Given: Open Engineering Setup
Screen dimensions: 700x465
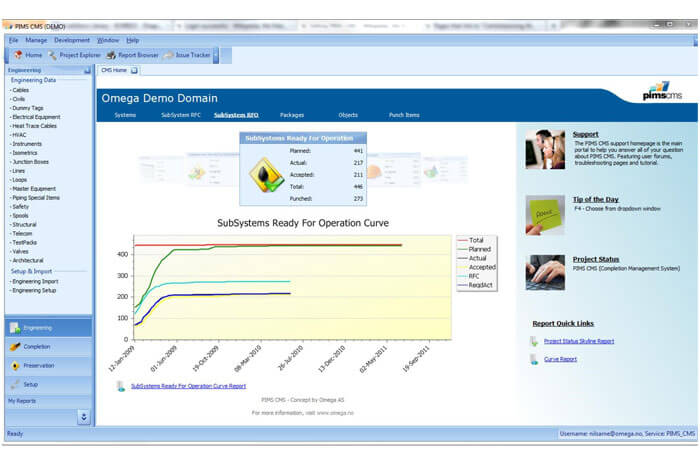Looking at the screenshot, I should pyautogui.click(x=34, y=291).
